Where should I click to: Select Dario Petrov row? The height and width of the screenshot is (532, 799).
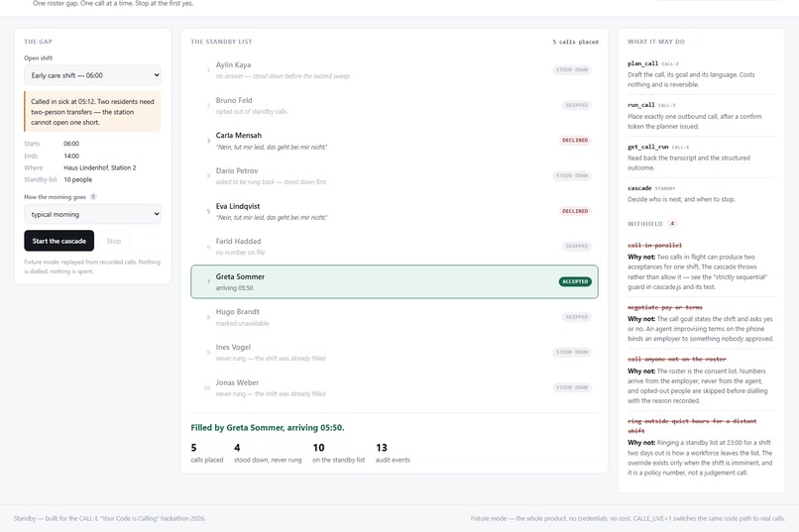(x=394, y=175)
